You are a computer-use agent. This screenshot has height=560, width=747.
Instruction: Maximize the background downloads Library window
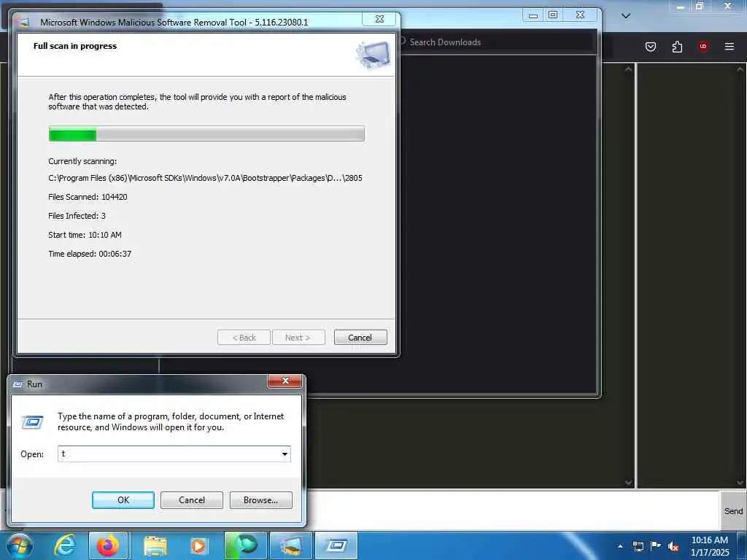click(553, 15)
